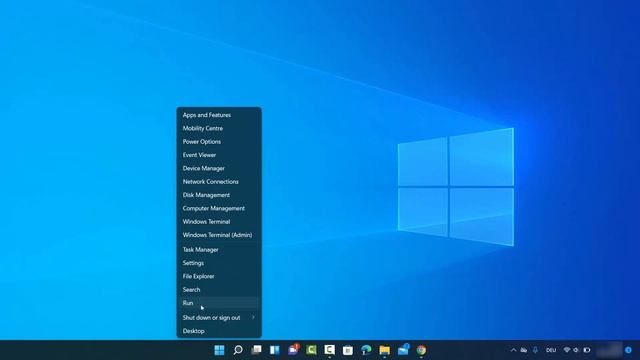Click the Windows Start button
The height and width of the screenshot is (360, 640).
point(219,350)
